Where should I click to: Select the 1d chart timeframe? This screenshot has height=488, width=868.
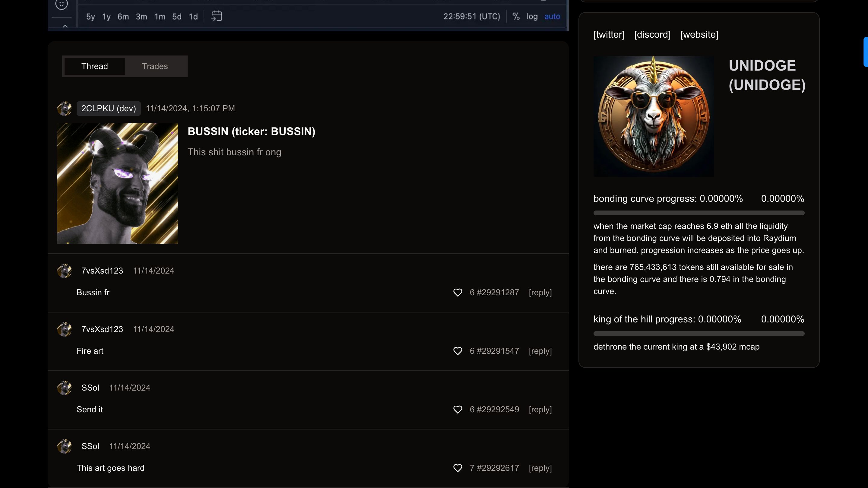pyautogui.click(x=193, y=16)
